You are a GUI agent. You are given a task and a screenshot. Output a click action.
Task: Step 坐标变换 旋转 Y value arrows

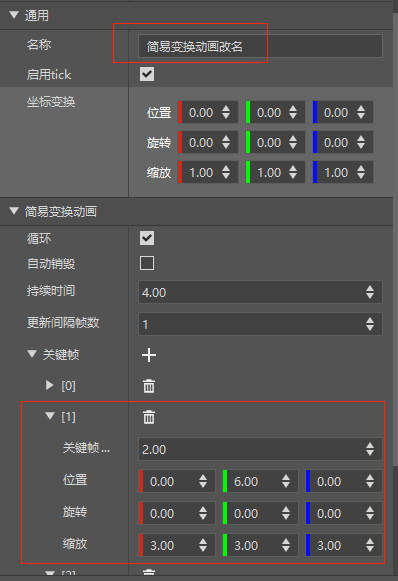(293, 142)
